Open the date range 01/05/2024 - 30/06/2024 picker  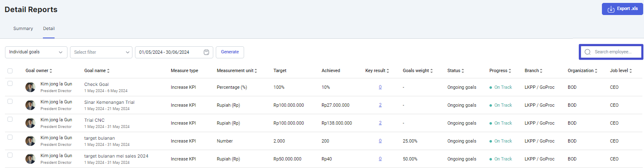point(174,52)
